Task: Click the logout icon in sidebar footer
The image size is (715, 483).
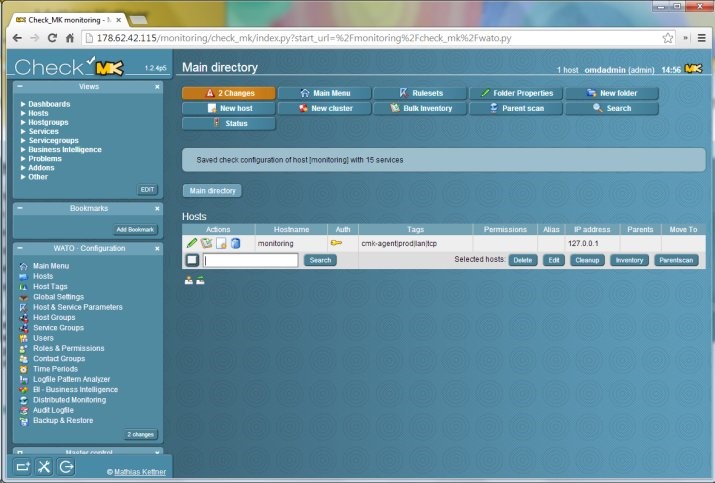Action: click(x=67, y=467)
